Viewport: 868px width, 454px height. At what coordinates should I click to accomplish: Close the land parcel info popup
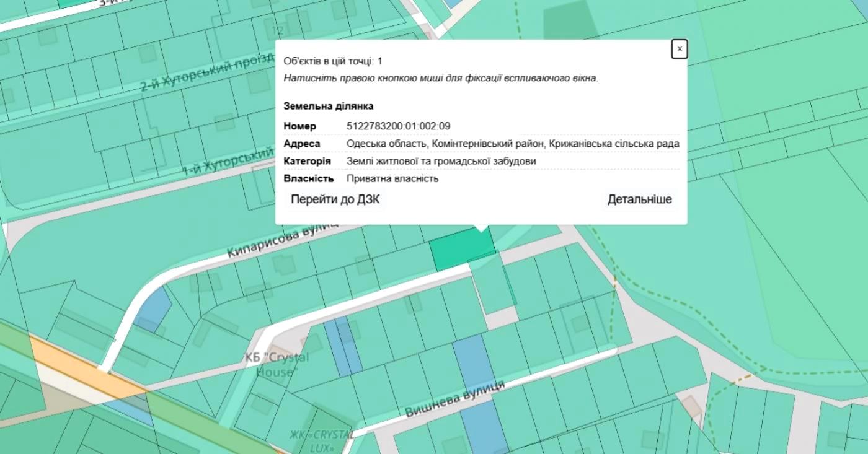click(x=680, y=49)
